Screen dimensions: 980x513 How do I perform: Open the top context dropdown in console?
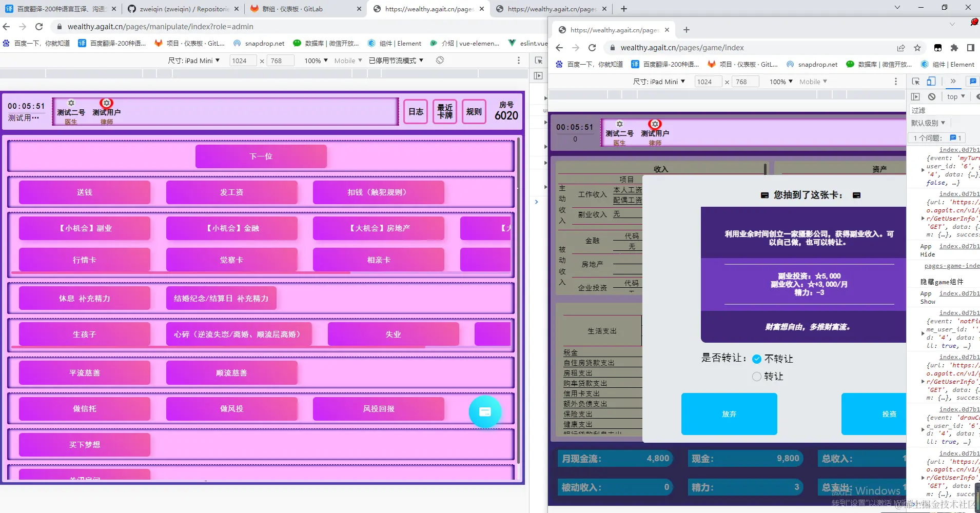[x=956, y=96]
